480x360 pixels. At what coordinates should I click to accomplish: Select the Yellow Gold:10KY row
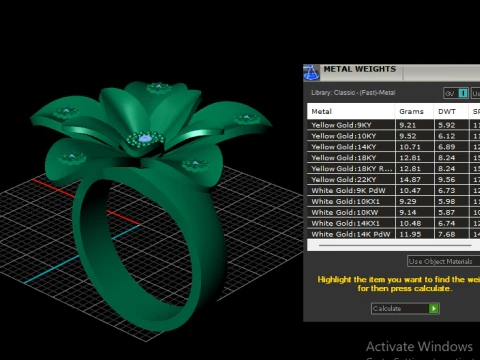(x=393, y=136)
